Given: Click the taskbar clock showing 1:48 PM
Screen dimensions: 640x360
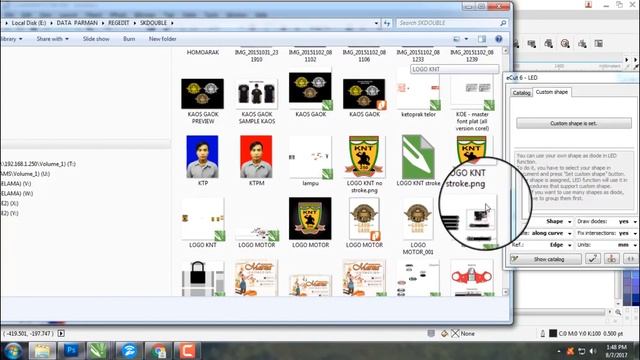Looking at the screenshot, I should pyautogui.click(x=616, y=351).
